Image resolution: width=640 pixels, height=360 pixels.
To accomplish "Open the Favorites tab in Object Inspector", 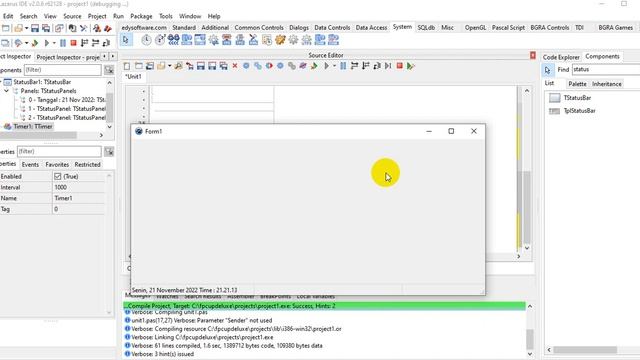I will [x=57, y=164].
